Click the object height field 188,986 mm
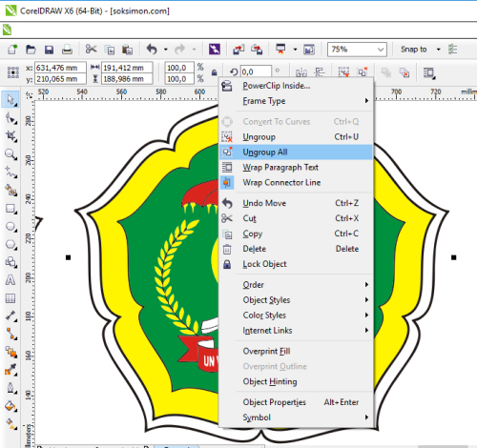The width and height of the screenshot is (477, 448). click(x=127, y=79)
